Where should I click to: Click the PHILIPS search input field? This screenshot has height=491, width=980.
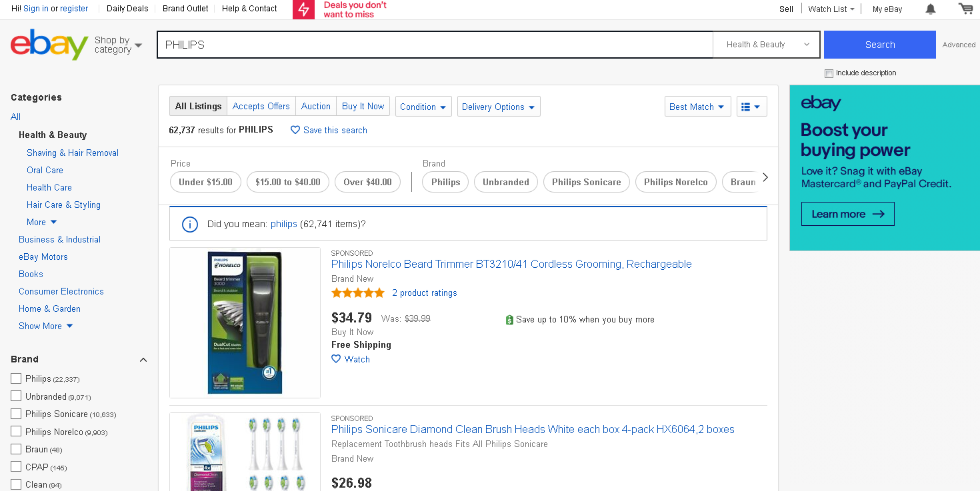point(435,45)
